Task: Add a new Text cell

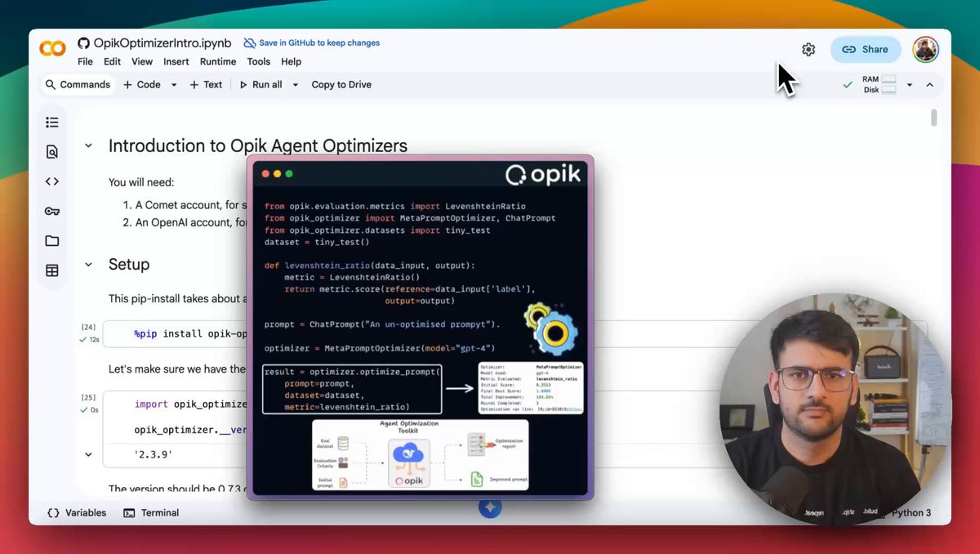Action: pos(206,84)
